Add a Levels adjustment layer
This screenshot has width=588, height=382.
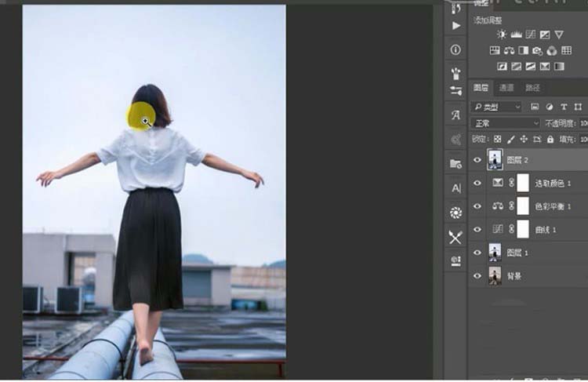pyautogui.click(x=516, y=35)
